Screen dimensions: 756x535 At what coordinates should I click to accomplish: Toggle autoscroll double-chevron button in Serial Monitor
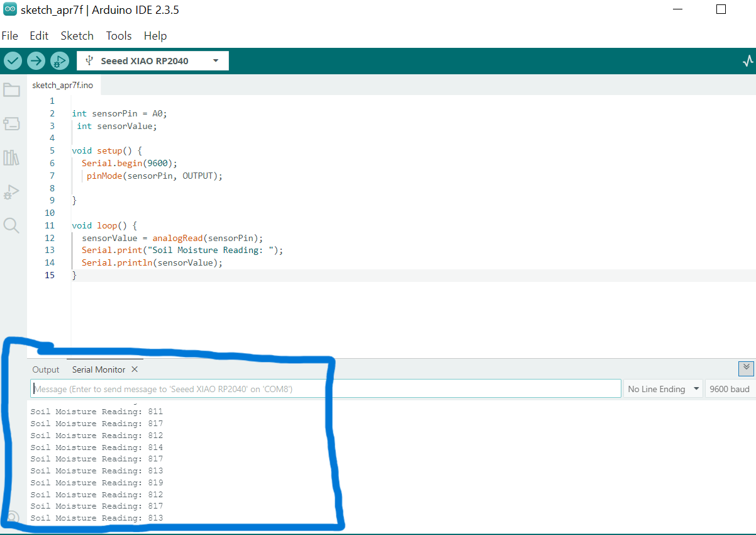746,368
